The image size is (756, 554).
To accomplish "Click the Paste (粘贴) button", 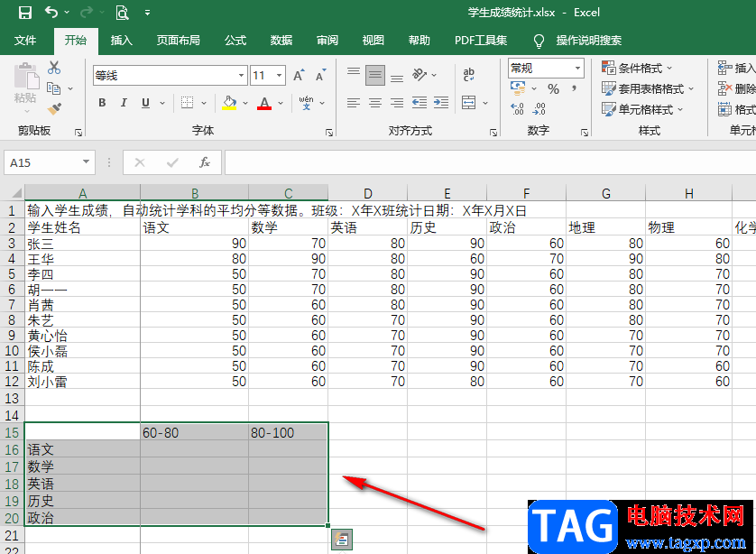I will point(25,87).
